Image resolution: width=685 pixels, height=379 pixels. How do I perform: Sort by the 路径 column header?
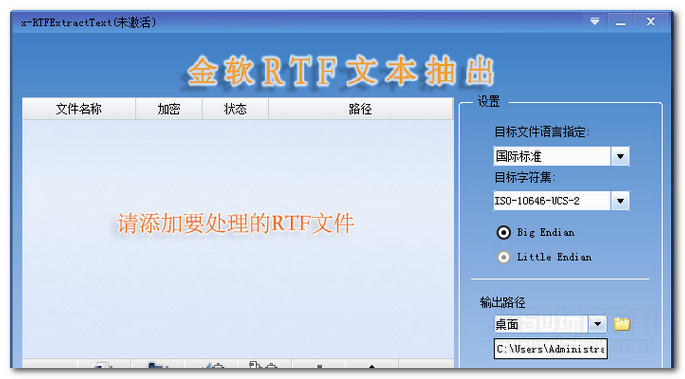(x=360, y=109)
